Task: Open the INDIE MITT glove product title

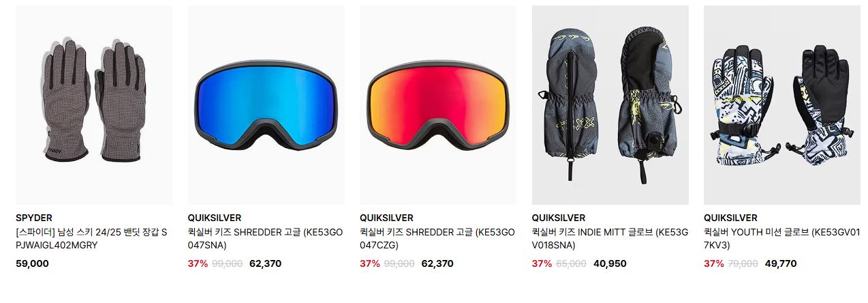Action: pyautogui.click(x=610, y=238)
